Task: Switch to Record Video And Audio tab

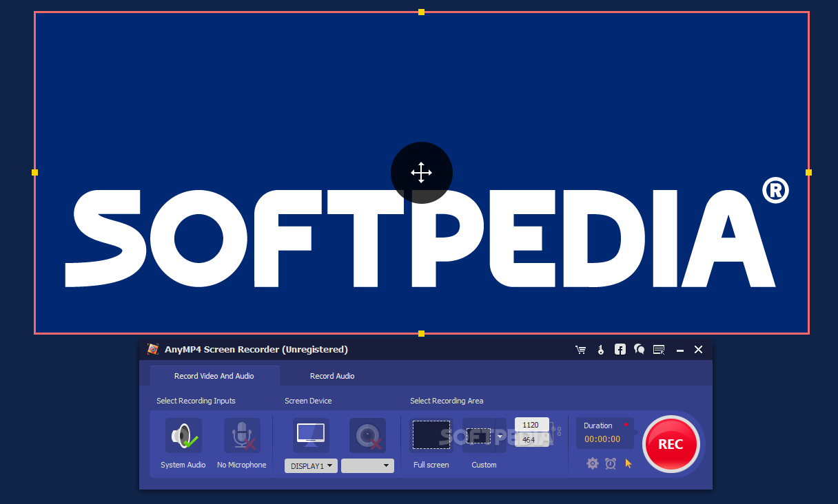Action: (214, 376)
